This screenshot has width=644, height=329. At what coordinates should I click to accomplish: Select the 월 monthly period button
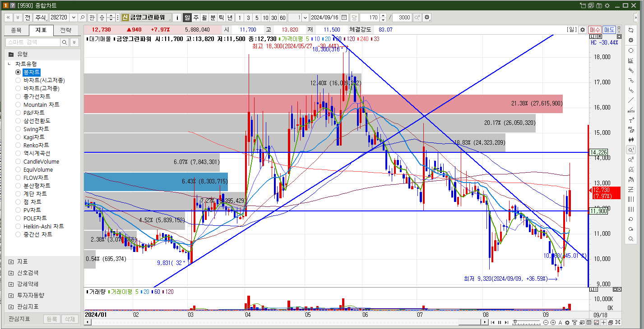click(x=204, y=18)
